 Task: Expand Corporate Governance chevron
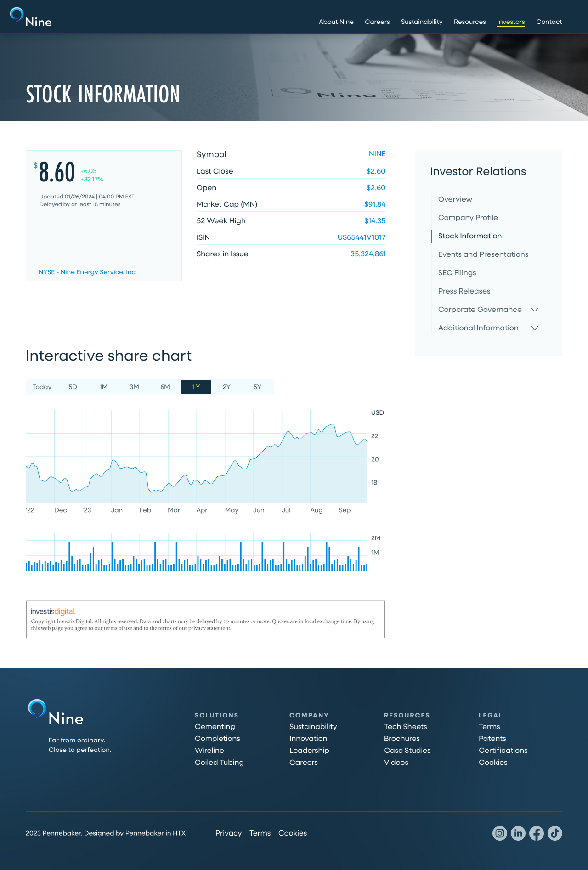click(x=535, y=310)
